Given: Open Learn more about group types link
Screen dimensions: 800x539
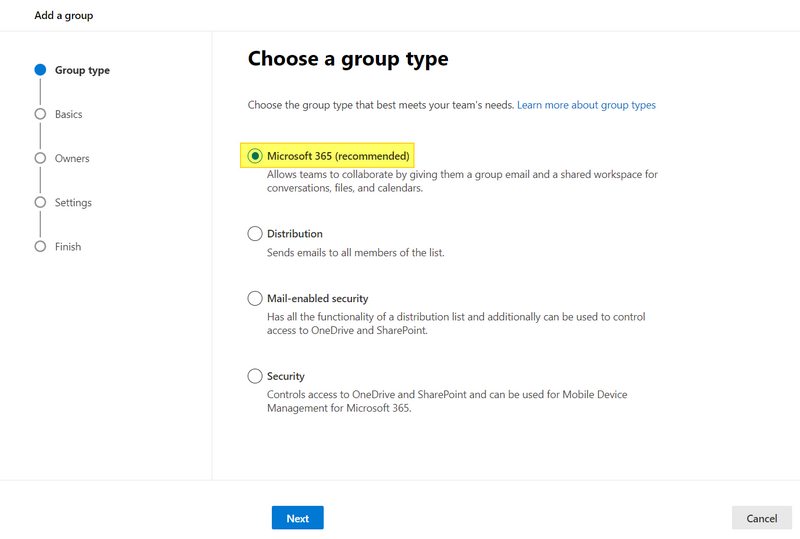Looking at the screenshot, I should [x=586, y=105].
